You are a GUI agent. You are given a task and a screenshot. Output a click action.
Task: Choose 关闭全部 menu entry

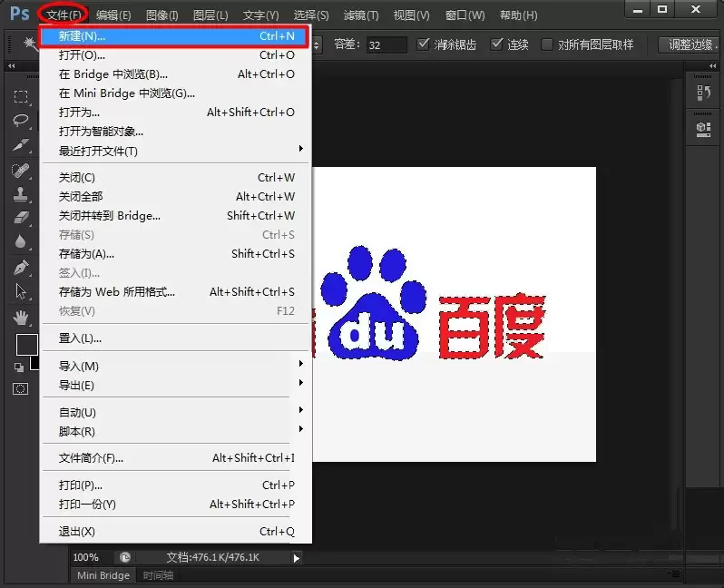click(x=176, y=196)
